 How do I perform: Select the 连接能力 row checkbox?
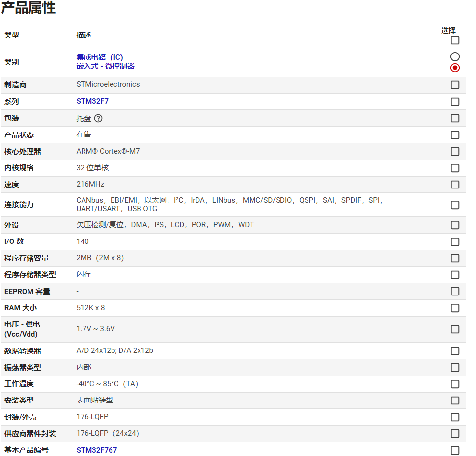(x=455, y=205)
